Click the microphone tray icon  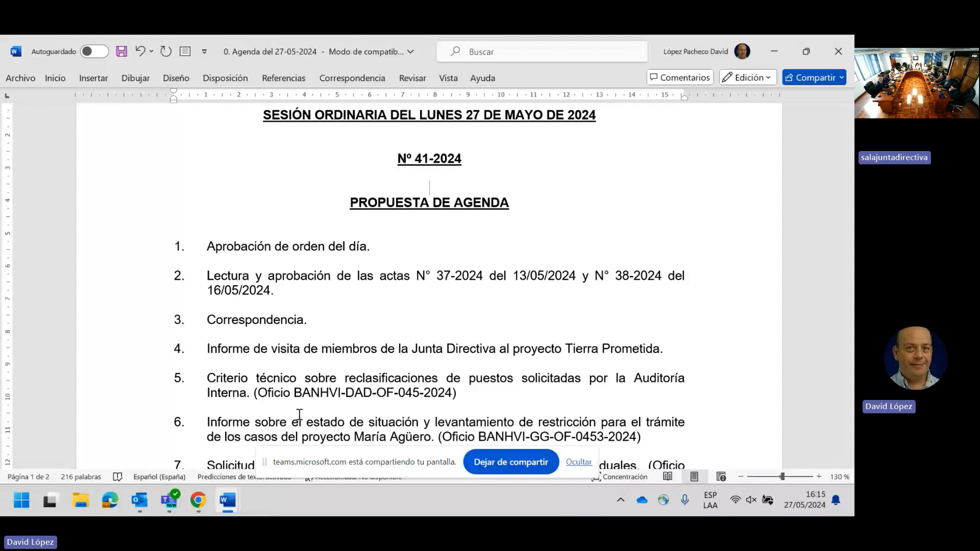click(685, 500)
